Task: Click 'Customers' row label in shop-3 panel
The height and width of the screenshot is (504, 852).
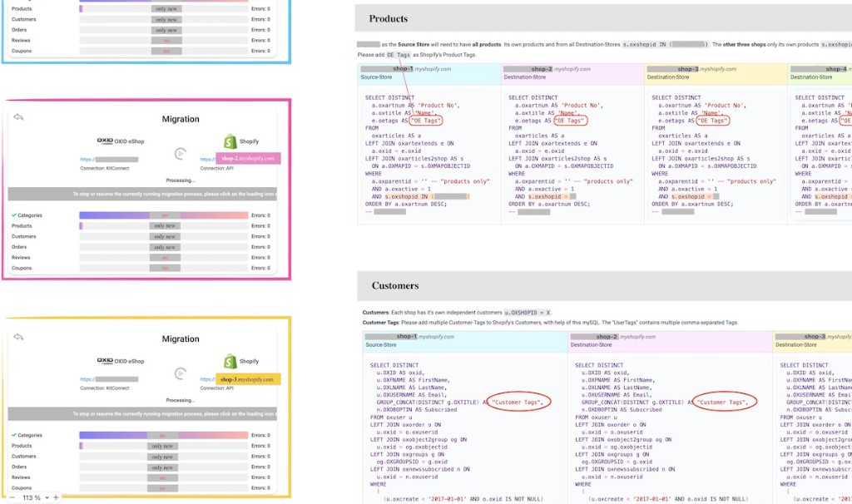Action: [x=24, y=457]
